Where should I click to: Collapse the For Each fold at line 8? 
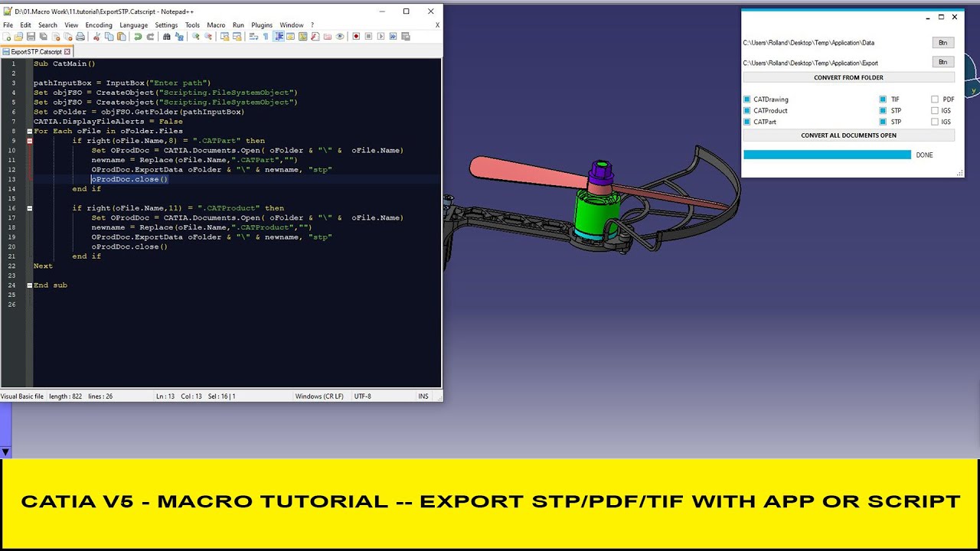point(30,131)
